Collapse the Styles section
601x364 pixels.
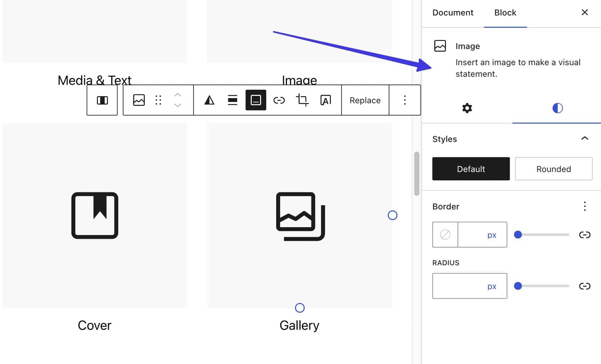[585, 138]
